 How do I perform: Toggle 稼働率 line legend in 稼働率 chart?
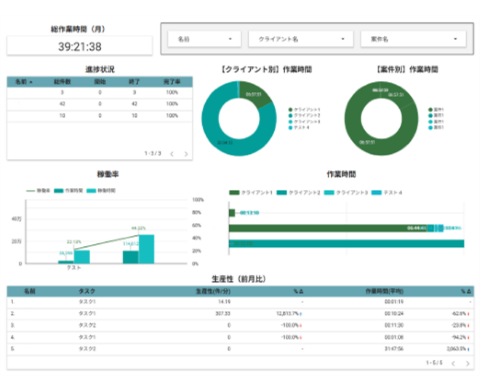click(x=38, y=191)
